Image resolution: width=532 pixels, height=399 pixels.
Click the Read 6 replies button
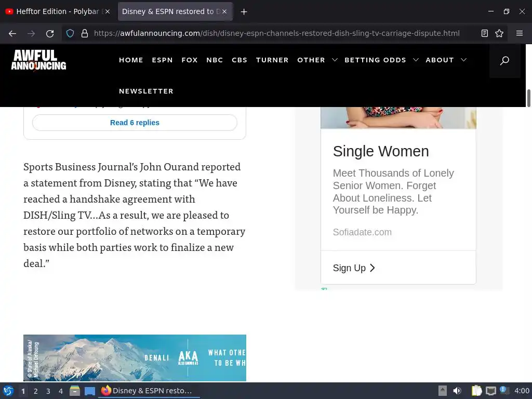[135, 123]
